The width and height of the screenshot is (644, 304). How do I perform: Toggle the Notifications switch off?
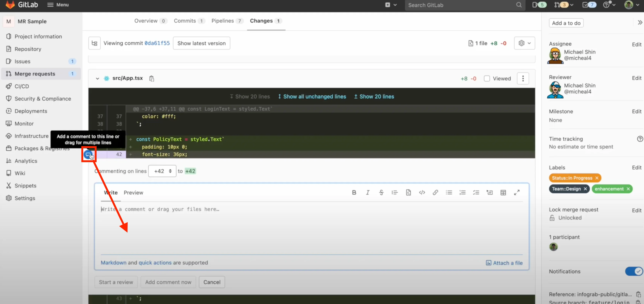tap(634, 271)
